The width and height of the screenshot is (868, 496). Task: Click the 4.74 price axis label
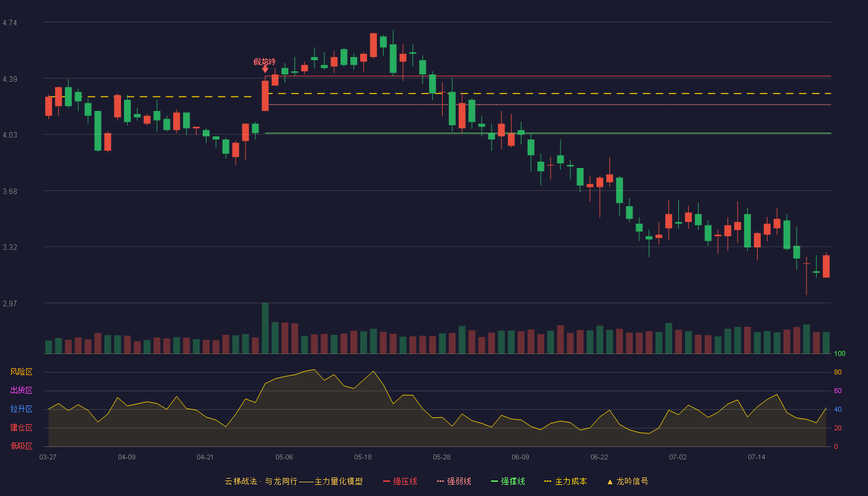pos(10,23)
